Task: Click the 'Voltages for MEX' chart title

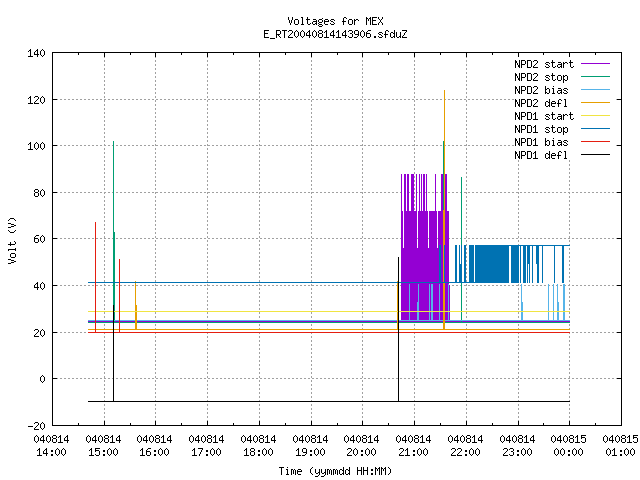Action: tap(335, 21)
